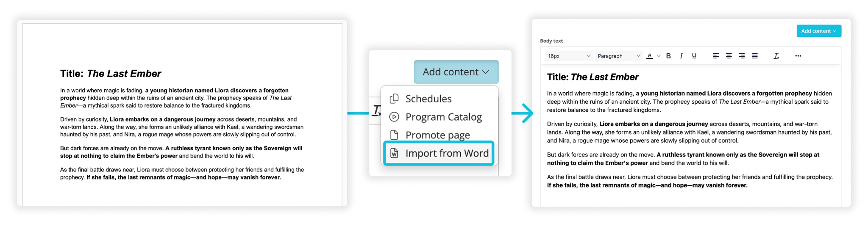868x226 pixels.
Task: Toggle bold formatting in the editor toolbar
Action: click(x=668, y=56)
